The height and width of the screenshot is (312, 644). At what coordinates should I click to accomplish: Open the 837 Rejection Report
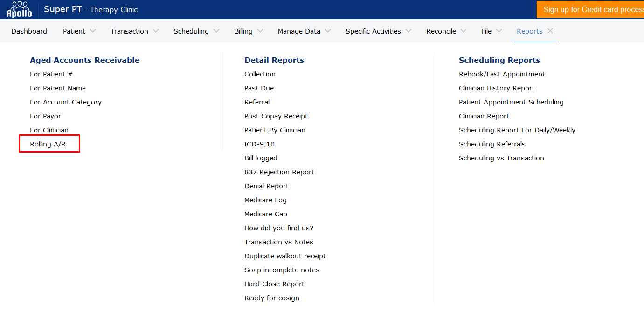pyautogui.click(x=279, y=172)
